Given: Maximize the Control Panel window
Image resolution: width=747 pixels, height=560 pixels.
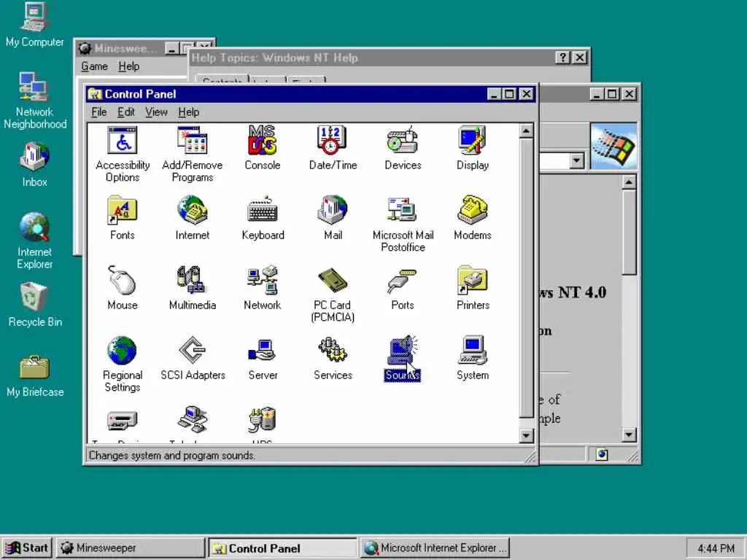Looking at the screenshot, I should [x=510, y=94].
